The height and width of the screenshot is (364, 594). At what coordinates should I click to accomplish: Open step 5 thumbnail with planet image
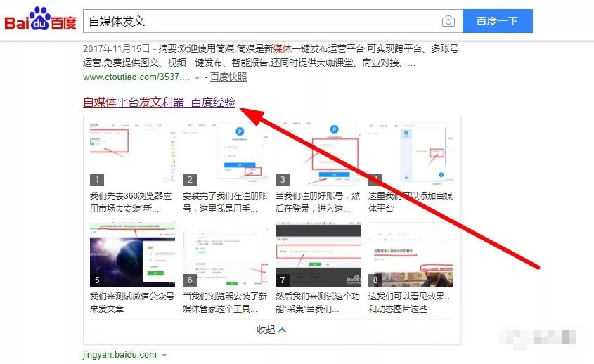pos(133,254)
